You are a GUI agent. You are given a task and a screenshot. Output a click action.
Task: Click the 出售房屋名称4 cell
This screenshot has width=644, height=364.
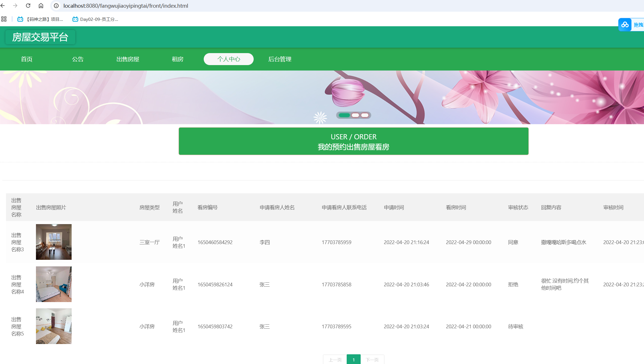17,284
